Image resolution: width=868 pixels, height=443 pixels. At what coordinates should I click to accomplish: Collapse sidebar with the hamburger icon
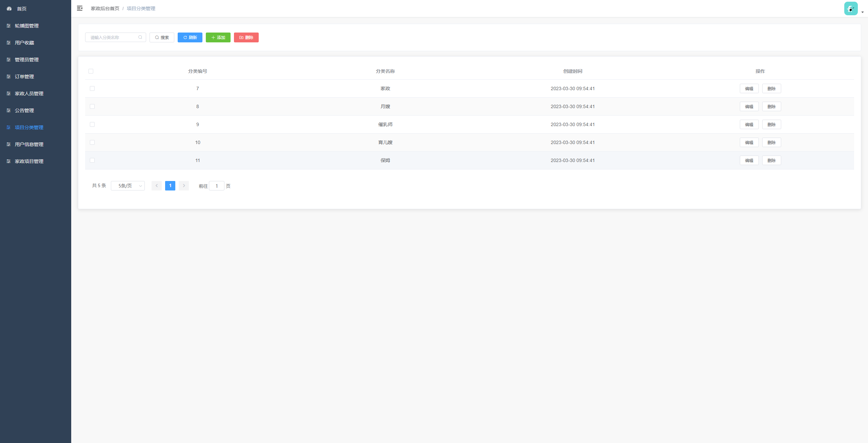click(x=80, y=8)
